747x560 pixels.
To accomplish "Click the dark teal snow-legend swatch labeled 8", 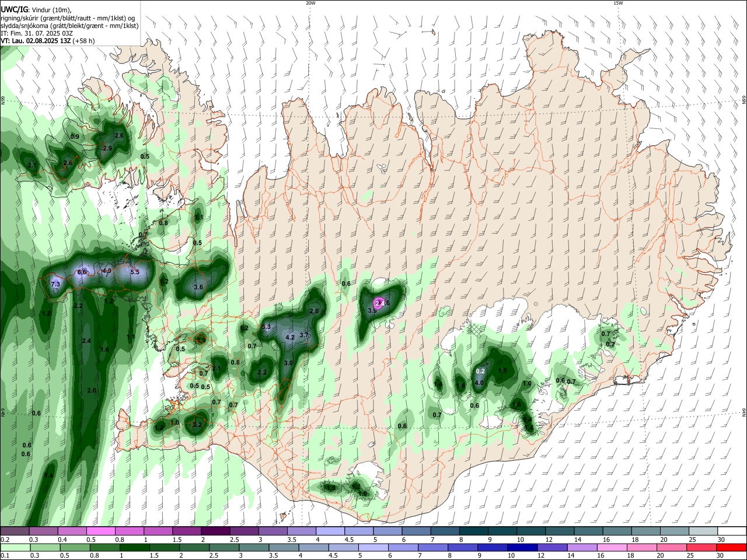I will pos(474,531).
